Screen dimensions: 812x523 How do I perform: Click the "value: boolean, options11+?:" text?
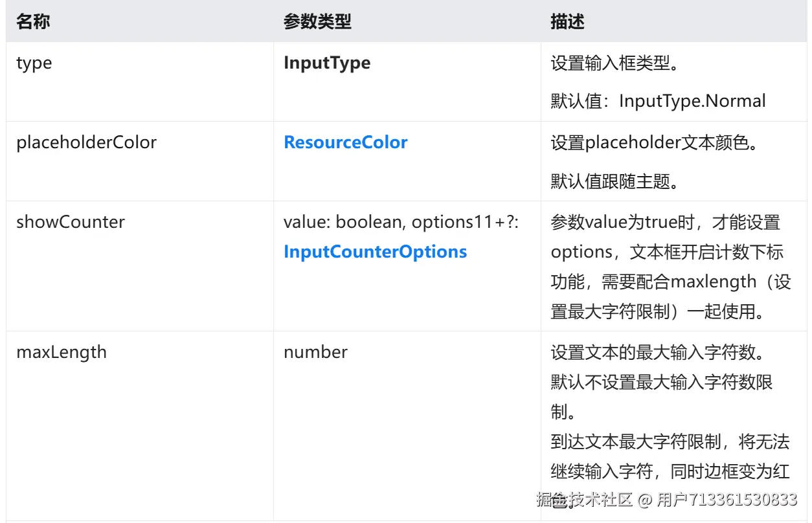coord(400,222)
